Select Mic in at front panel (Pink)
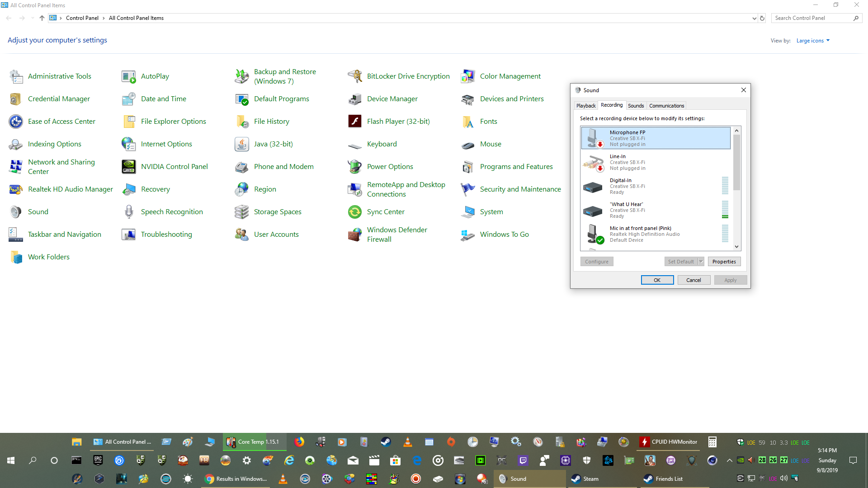This screenshot has width=868, height=488. click(656, 234)
